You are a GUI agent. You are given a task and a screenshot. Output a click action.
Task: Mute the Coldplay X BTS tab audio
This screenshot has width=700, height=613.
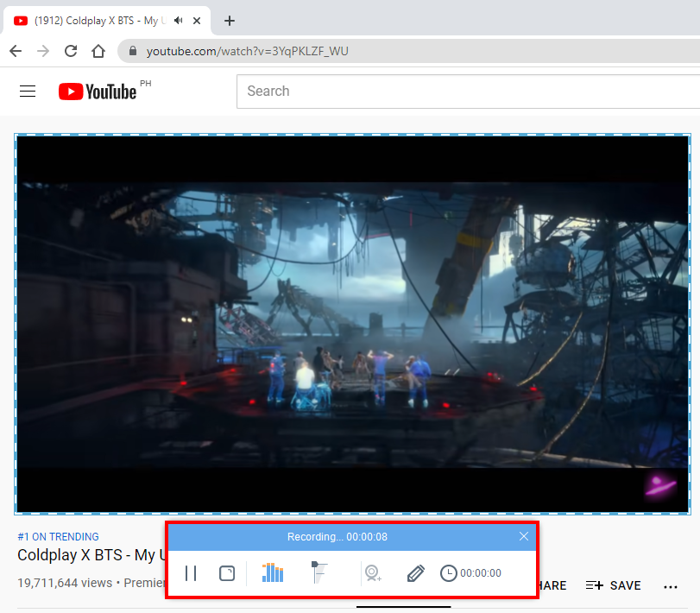178,21
